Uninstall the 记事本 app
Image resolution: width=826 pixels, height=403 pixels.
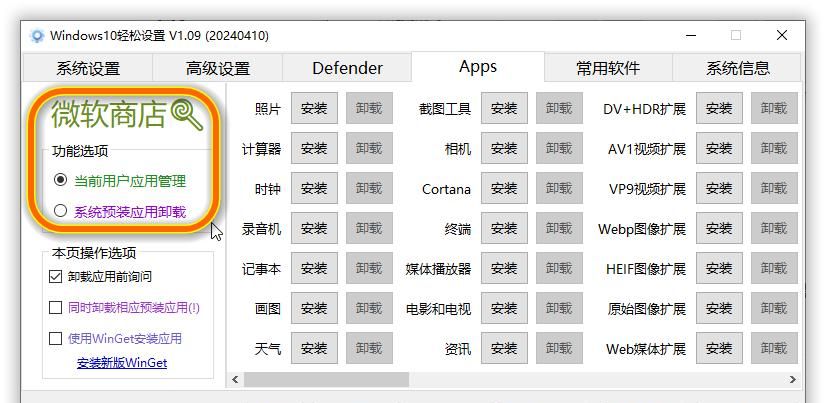[369, 269]
